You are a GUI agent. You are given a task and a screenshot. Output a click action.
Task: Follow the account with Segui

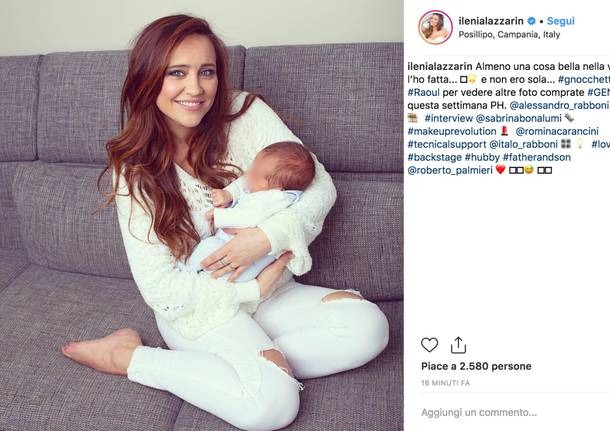pos(561,21)
